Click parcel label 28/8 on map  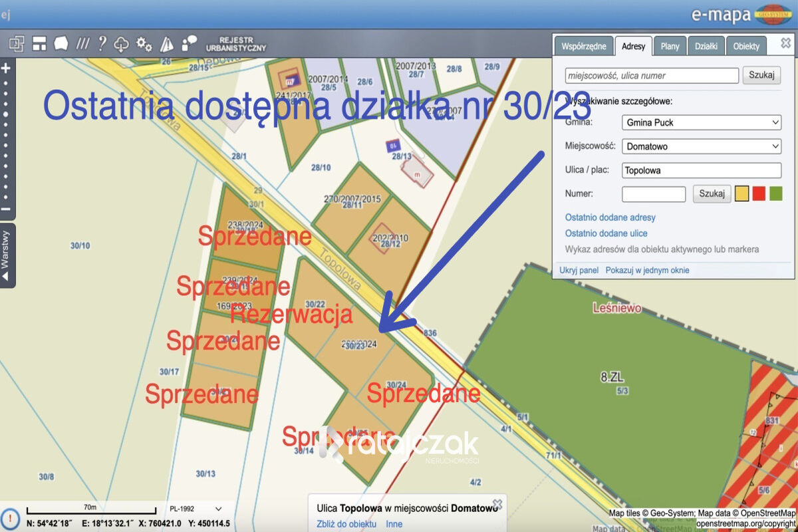pos(454,68)
